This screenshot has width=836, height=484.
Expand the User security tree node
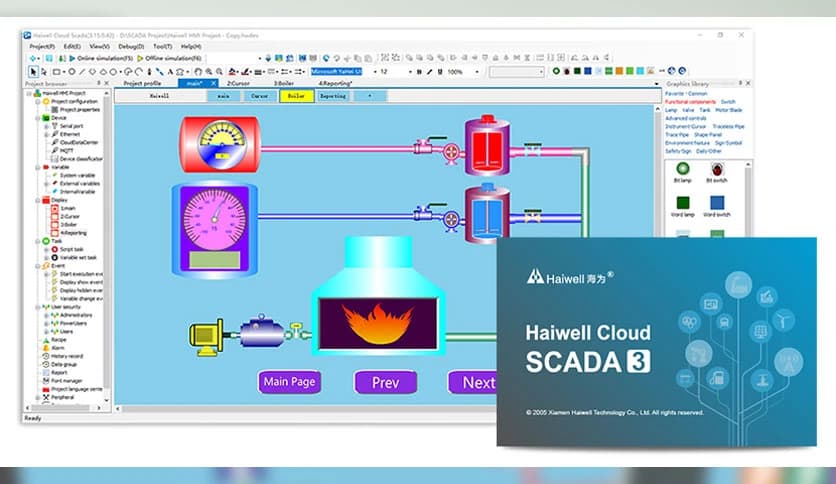pyautogui.click(x=38, y=307)
